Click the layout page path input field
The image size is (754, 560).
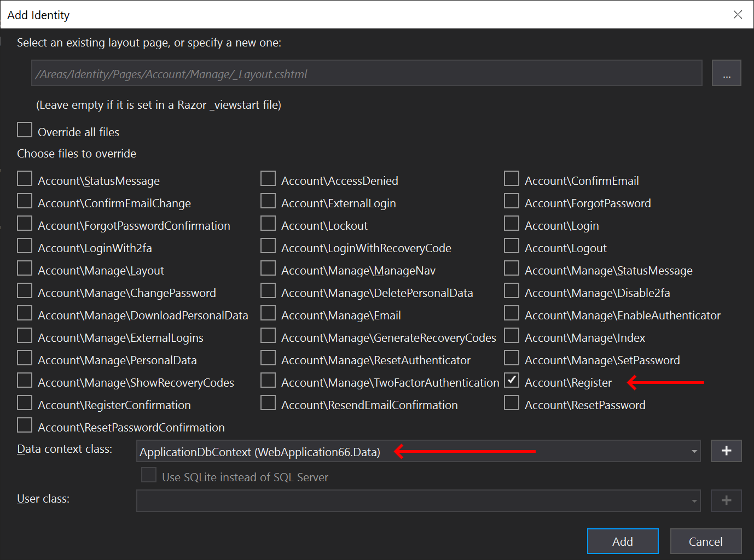(366, 73)
